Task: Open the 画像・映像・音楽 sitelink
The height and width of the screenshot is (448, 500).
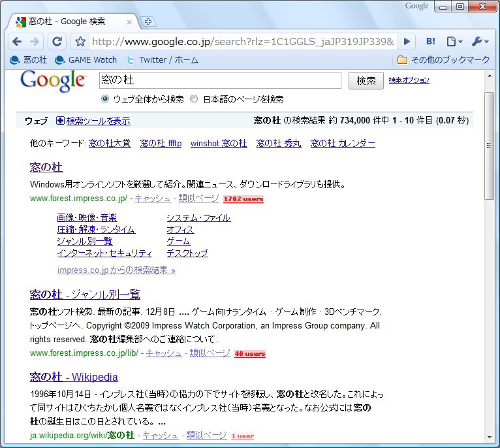Action: point(87,217)
